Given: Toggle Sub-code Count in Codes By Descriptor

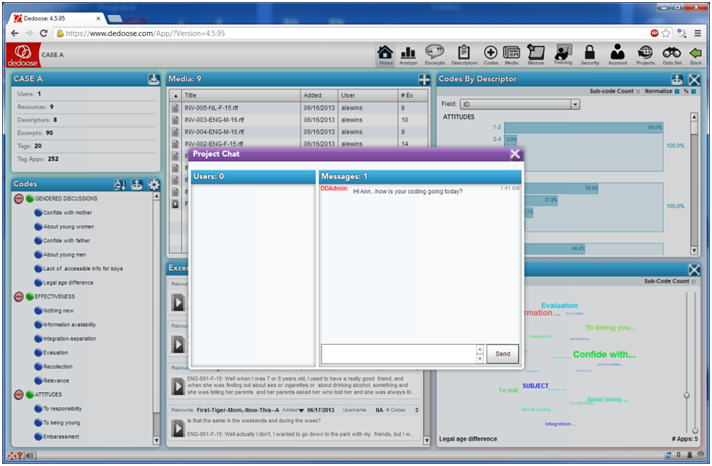Looking at the screenshot, I should (638, 91).
